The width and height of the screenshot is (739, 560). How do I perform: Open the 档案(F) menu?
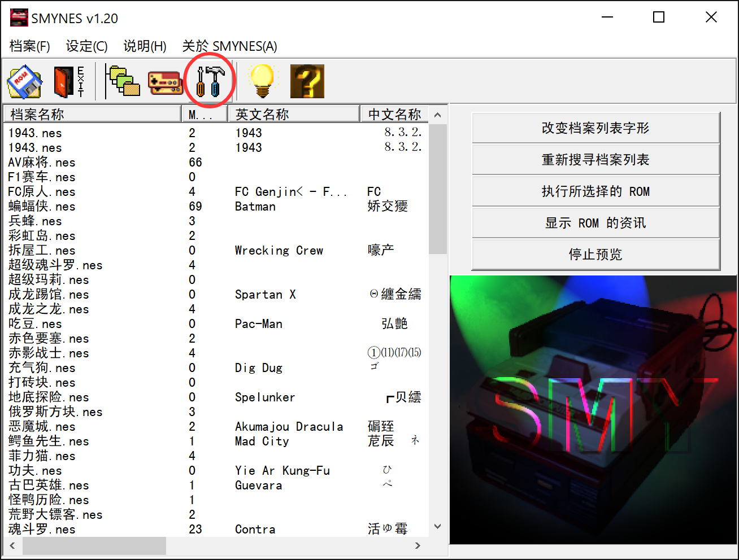29,46
